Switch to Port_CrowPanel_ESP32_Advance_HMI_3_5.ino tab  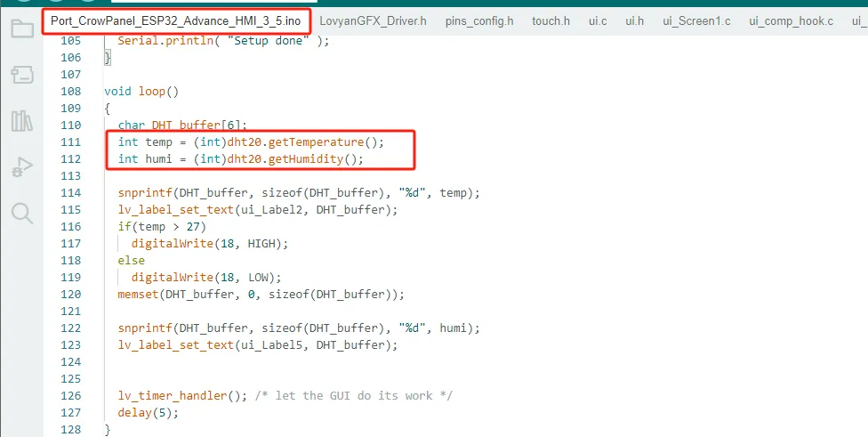[175, 20]
